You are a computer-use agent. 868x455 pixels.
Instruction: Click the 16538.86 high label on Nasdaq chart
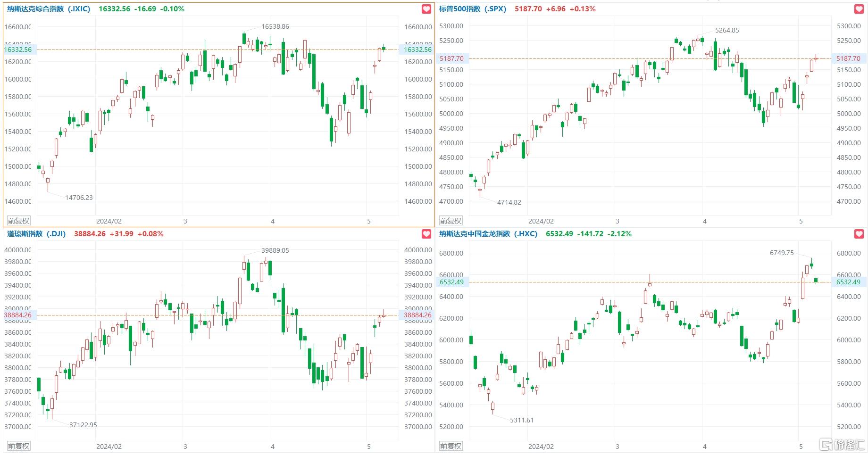click(275, 26)
